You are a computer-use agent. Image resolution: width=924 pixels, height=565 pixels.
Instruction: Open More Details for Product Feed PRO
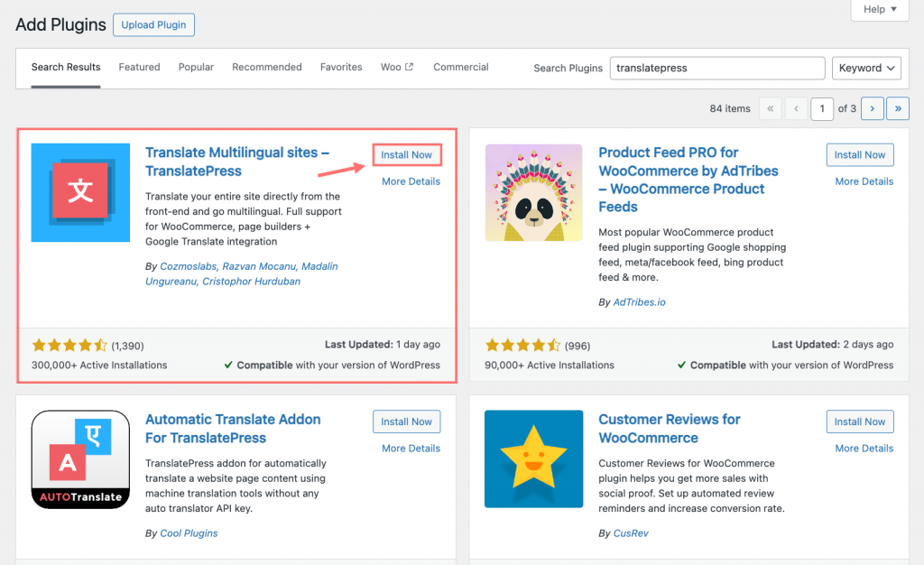click(x=864, y=181)
